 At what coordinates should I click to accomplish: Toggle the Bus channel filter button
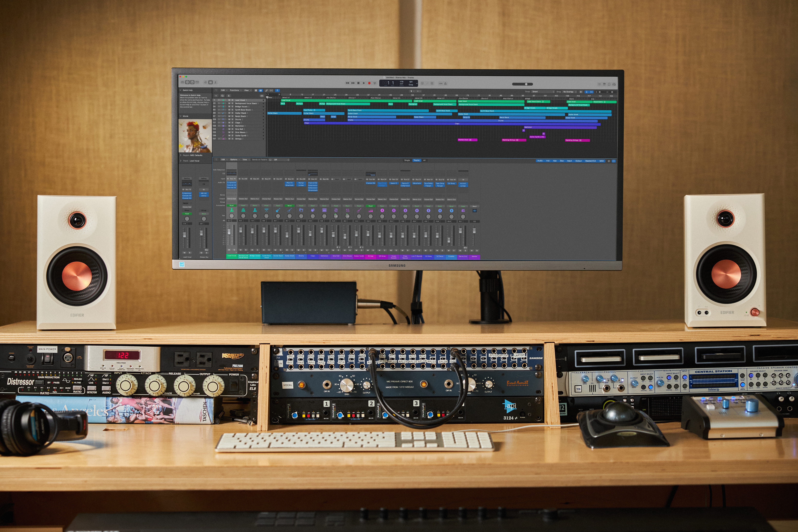(x=562, y=161)
